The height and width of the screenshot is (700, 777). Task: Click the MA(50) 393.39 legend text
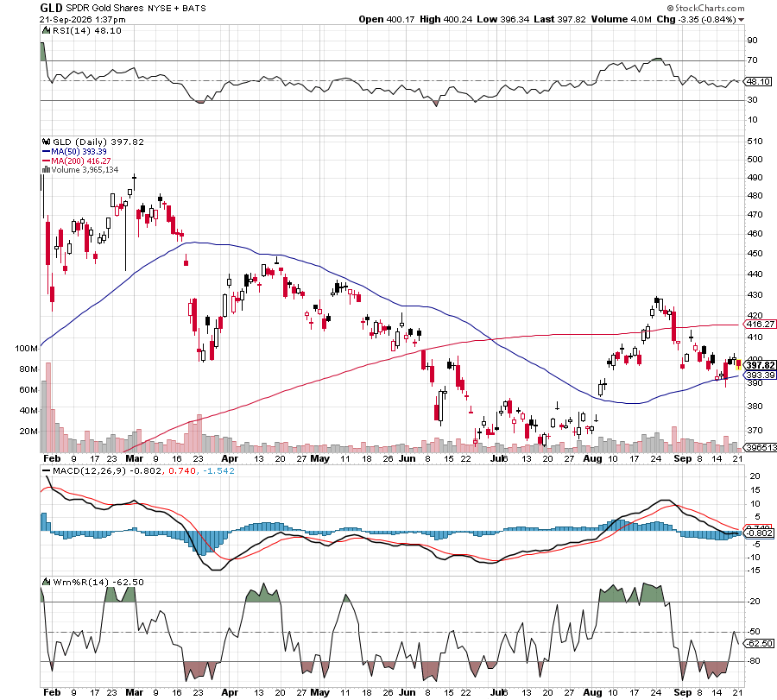tap(79, 152)
